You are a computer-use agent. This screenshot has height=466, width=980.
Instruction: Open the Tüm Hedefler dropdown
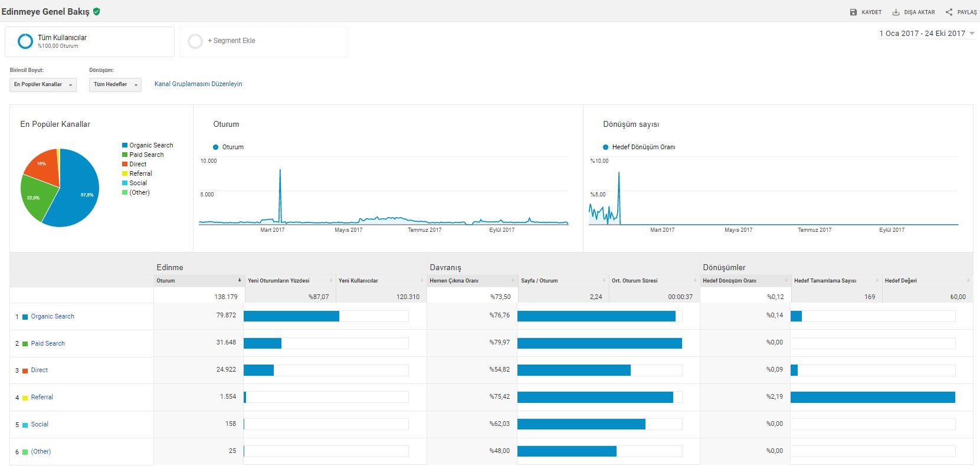click(115, 84)
